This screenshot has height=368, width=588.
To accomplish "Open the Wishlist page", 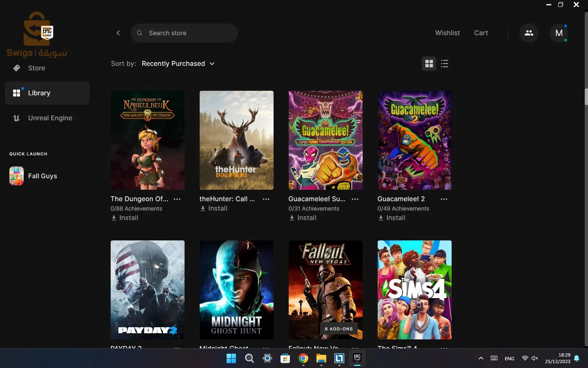I will pos(448,33).
